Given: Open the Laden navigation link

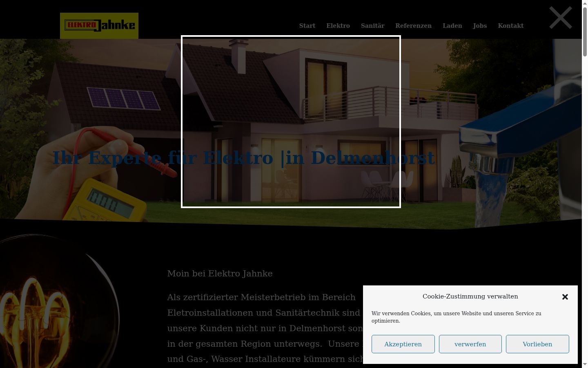Looking at the screenshot, I should coord(452,26).
